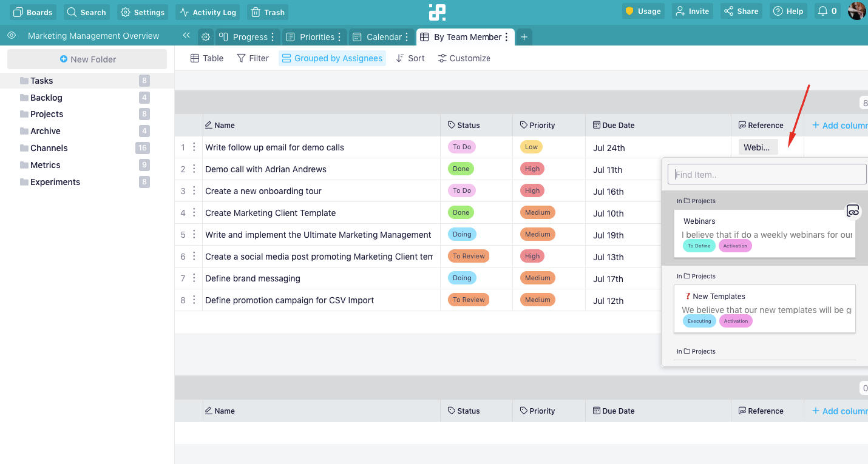Image resolution: width=868 pixels, height=464 pixels.
Task: Open Search from top bar
Action: coord(86,12)
